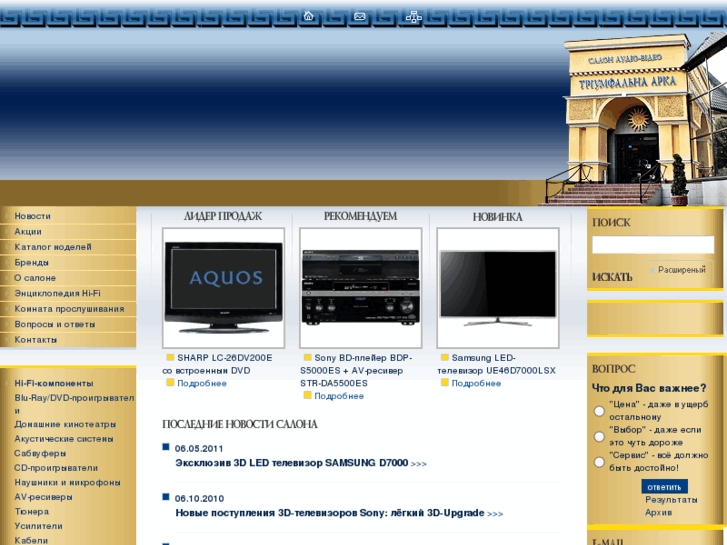The image size is (727, 545).
Task: Open the Сабвуферы category
Action: [x=40, y=453]
